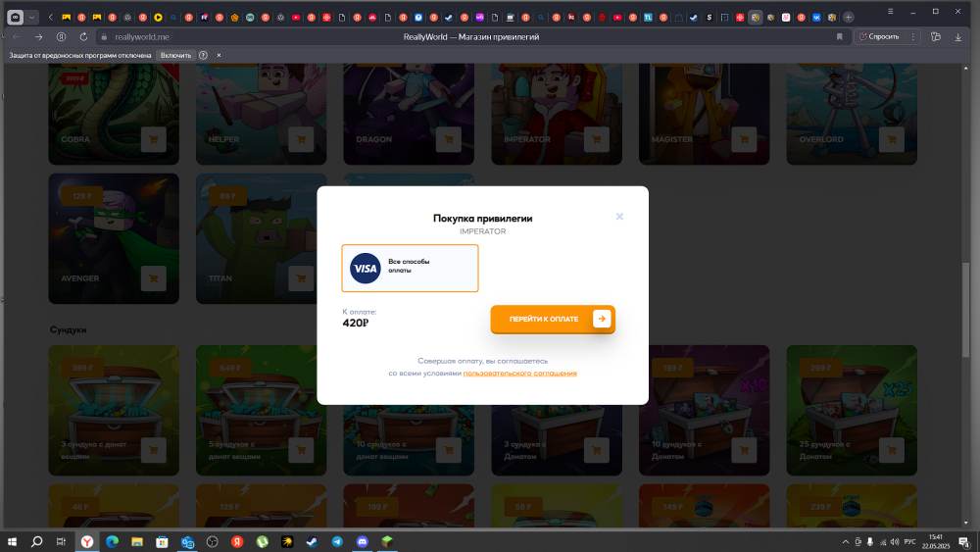Add MAGISTER to cart

(744, 139)
